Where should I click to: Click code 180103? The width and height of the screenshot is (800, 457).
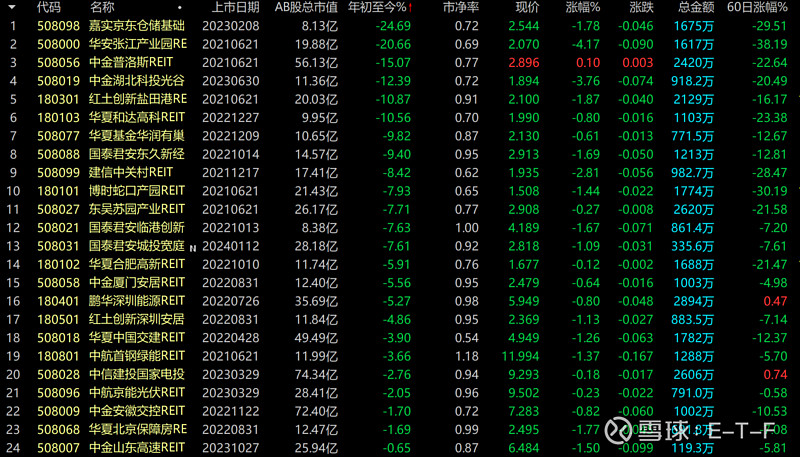tap(59, 117)
